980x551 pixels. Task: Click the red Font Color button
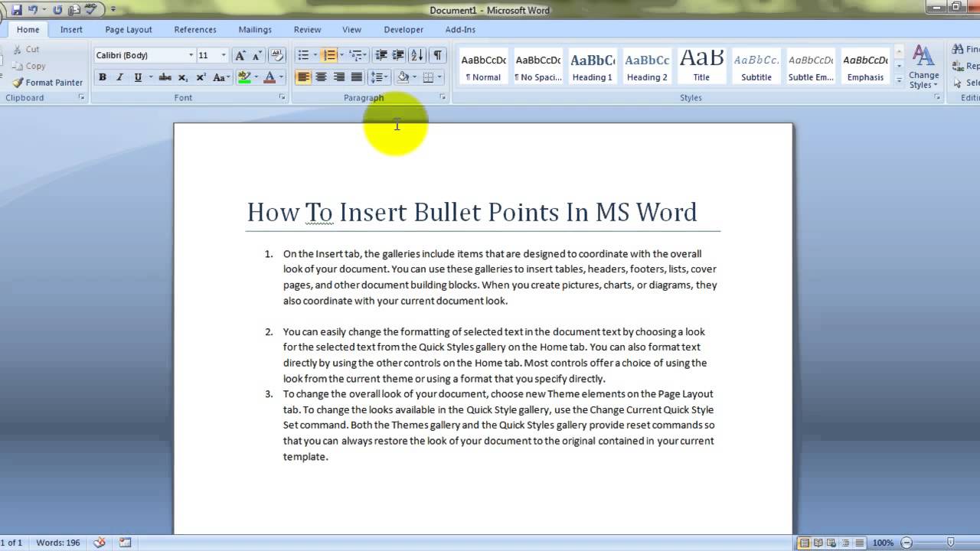269,77
